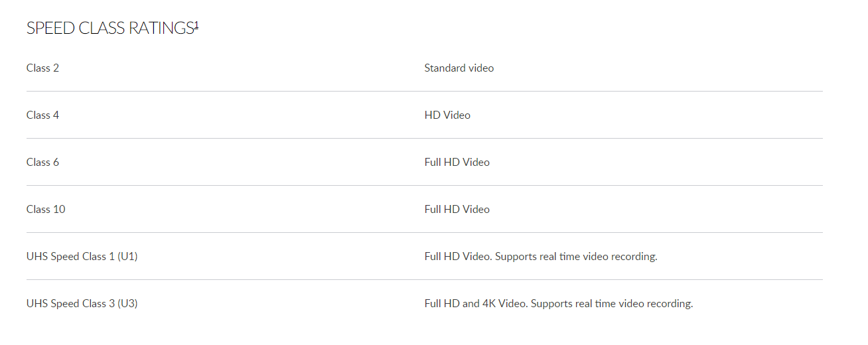This screenshot has width=868, height=345.
Task: Click the Standard video description
Action: pos(459,68)
